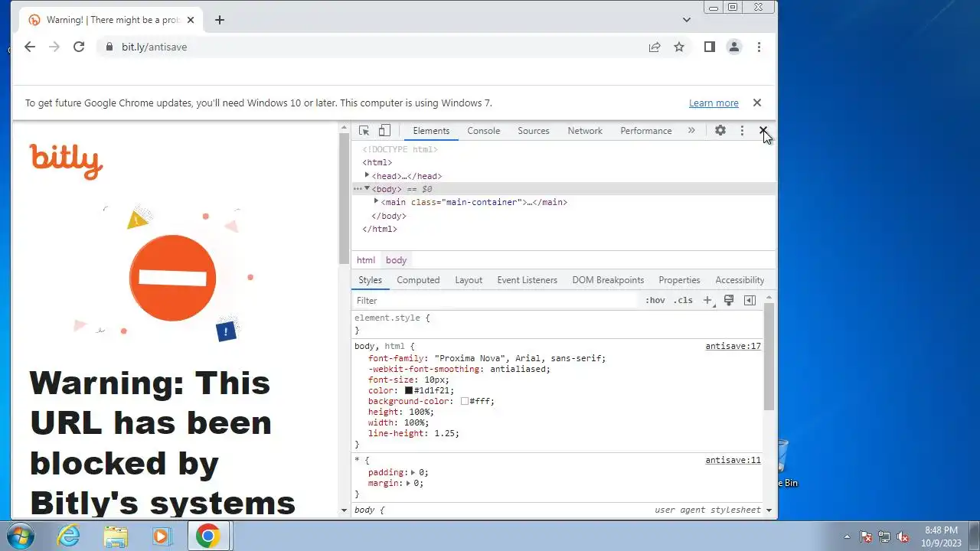The image size is (980, 551).
Task: Expand the margin shorthand property
Action: (x=408, y=483)
